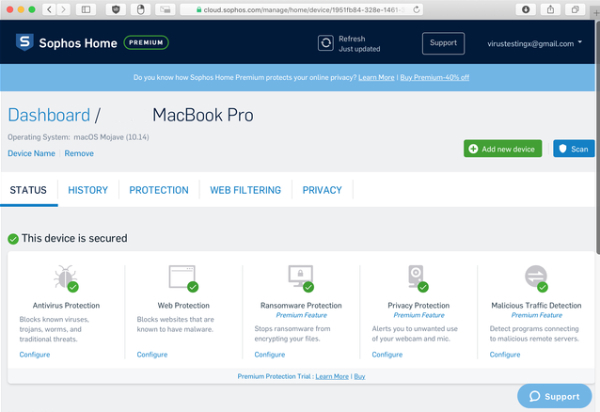This screenshot has width=600, height=412.
Task: Click the PREMIUM badge
Action: tap(146, 42)
